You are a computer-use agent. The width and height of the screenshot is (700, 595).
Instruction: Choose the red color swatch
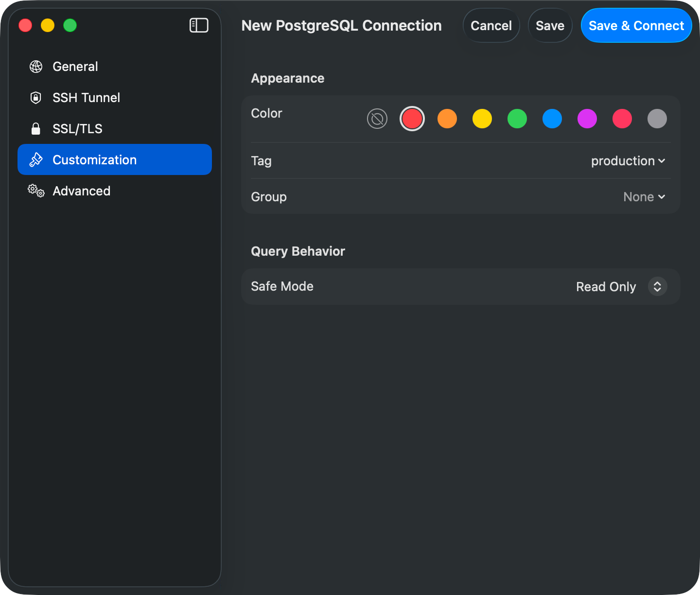pos(412,119)
